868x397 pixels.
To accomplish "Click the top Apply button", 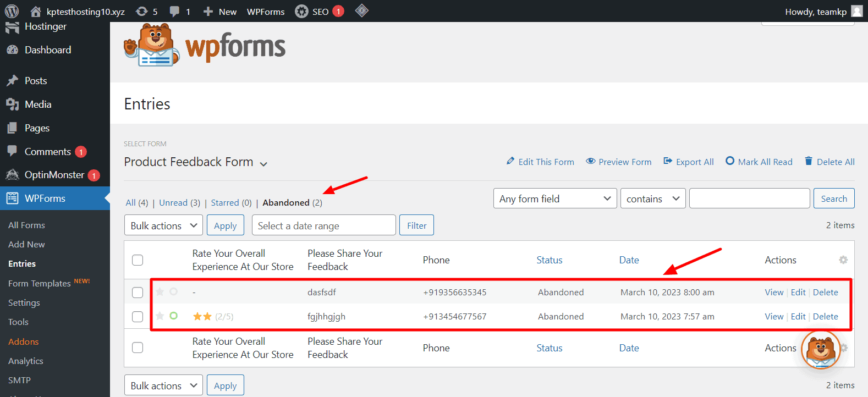I will pyautogui.click(x=226, y=225).
